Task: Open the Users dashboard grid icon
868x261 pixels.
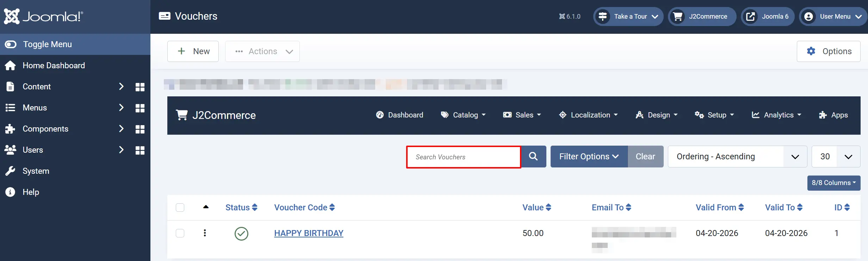Action: pyautogui.click(x=140, y=150)
